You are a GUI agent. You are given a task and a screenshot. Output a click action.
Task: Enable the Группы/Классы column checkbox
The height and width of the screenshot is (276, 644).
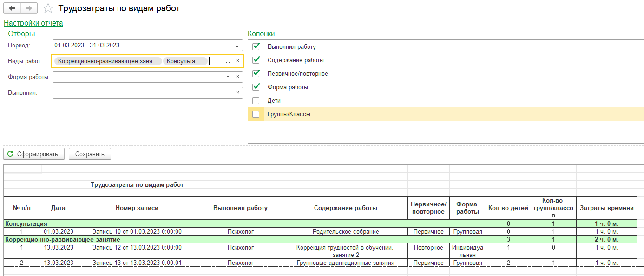[x=256, y=114]
